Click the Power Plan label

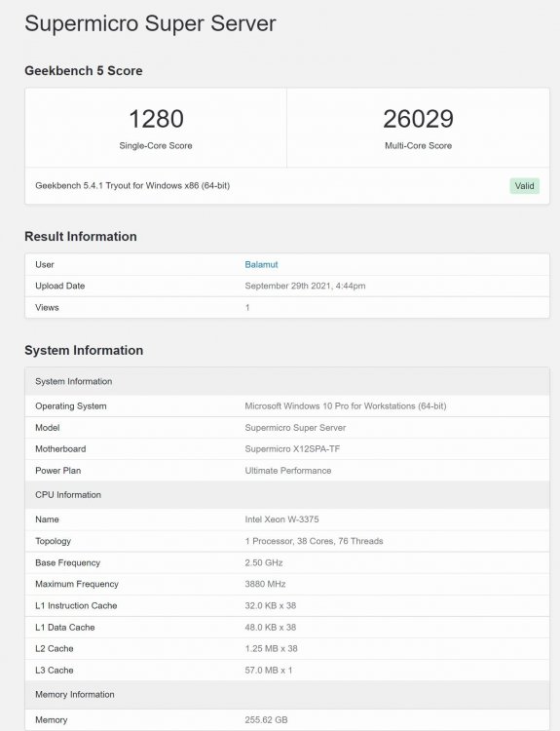[x=57, y=471]
